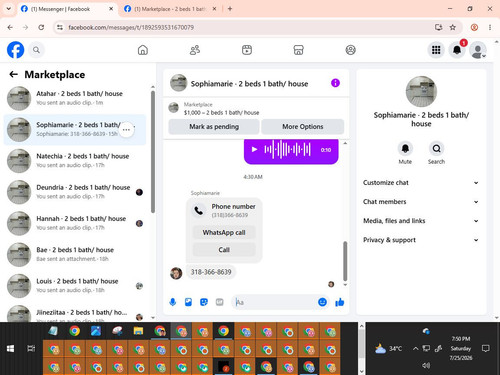Open the Facebook search magnifier
This screenshot has width=500, height=375.
tap(36, 50)
